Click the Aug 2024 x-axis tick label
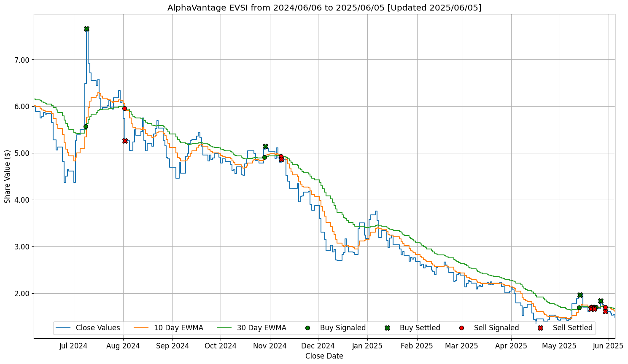628x364 pixels. (123, 346)
